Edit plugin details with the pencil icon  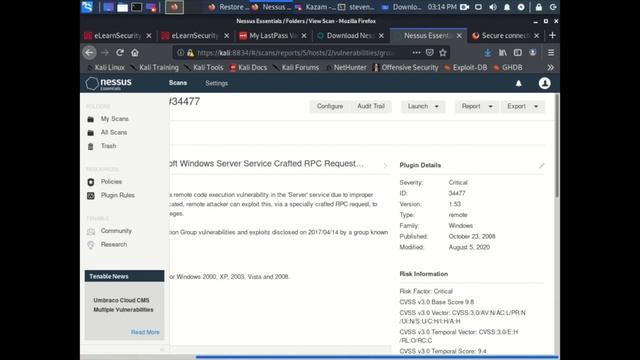542,165
